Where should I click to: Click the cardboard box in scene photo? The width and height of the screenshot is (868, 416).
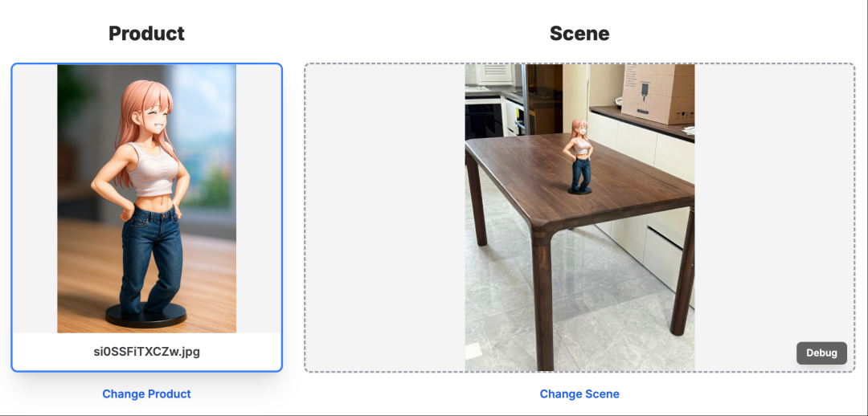[x=657, y=93]
